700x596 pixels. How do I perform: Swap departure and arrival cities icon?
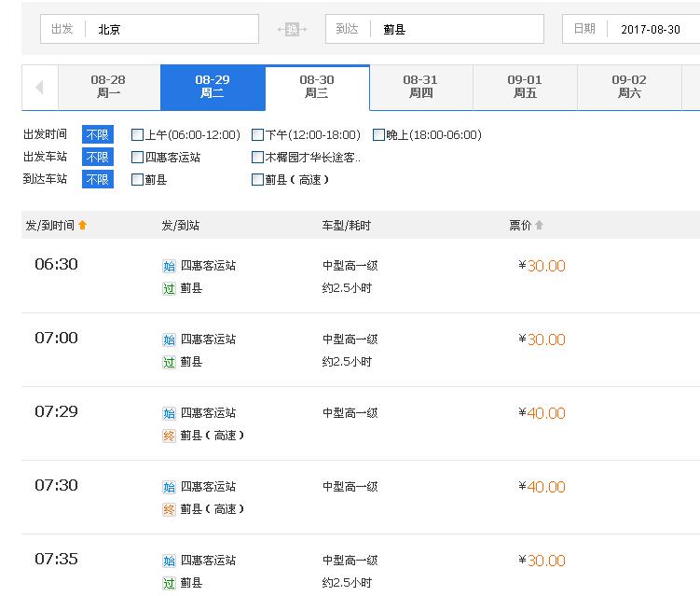click(292, 30)
